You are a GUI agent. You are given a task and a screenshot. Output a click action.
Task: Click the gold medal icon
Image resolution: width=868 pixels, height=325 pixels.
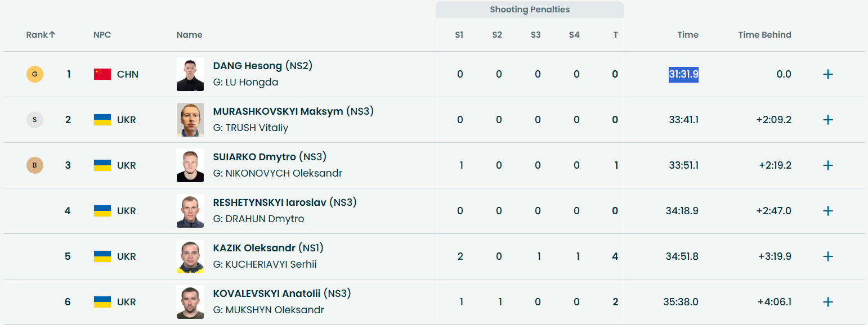35,74
